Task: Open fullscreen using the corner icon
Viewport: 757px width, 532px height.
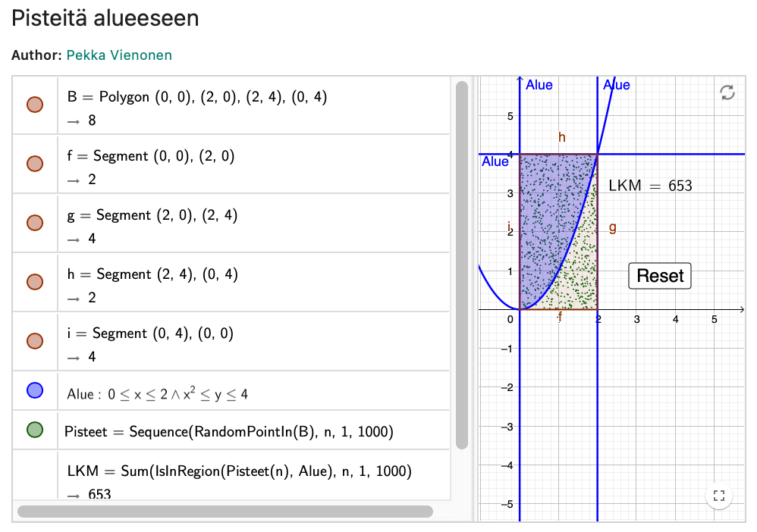Action: click(719, 496)
